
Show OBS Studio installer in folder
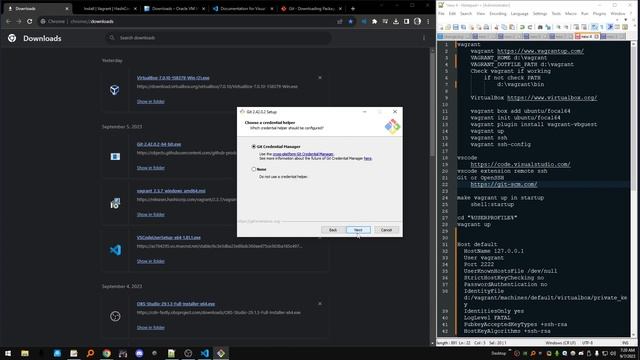(151, 327)
